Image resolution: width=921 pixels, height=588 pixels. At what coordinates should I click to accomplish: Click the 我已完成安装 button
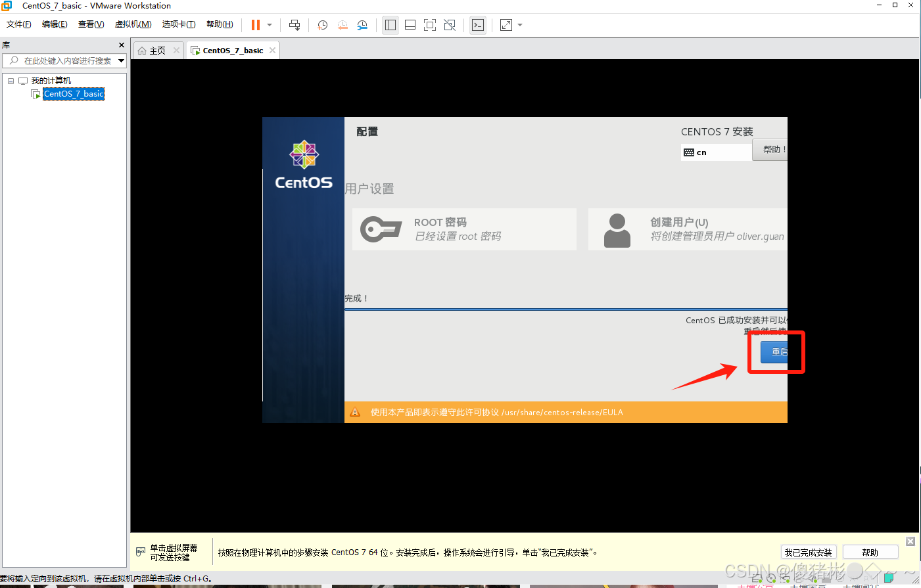(x=808, y=553)
